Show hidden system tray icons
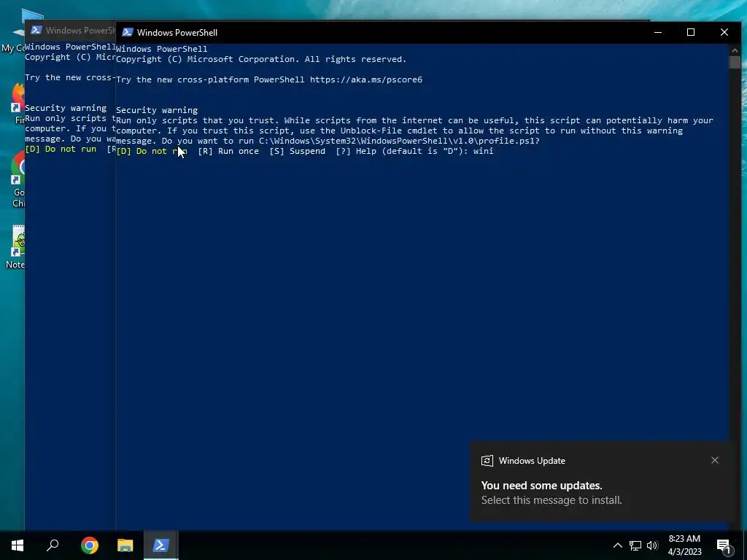Viewport: 747px width, 560px height. pyautogui.click(x=617, y=545)
